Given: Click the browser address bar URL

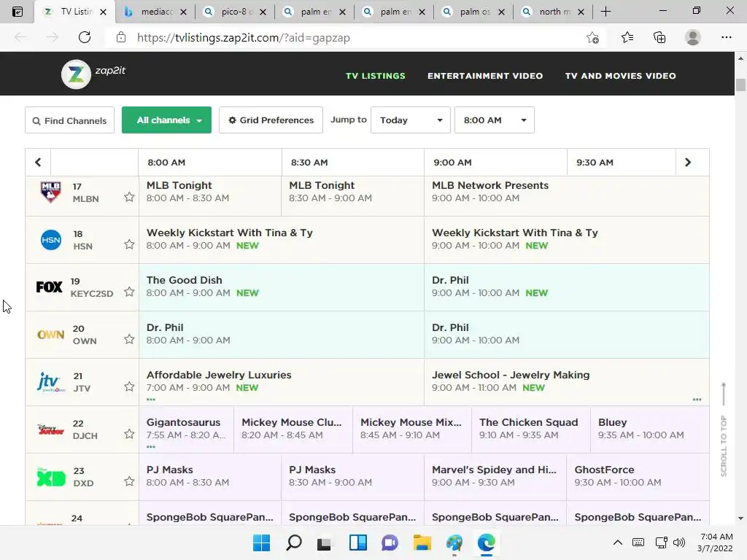Looking at the screenshot, I should pos(244,38).
